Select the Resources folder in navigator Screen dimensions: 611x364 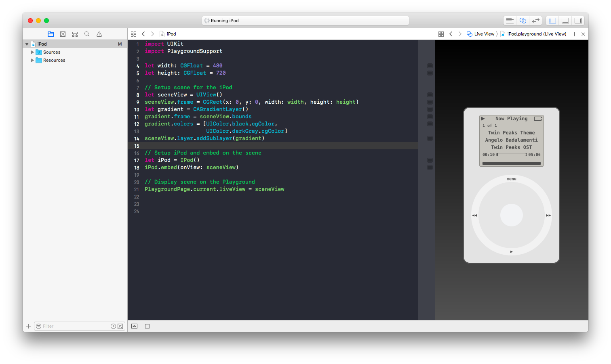click(x=54, y=61)
